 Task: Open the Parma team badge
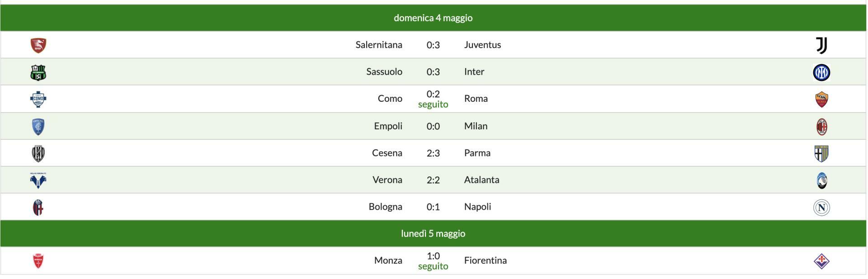pos(821,154)
